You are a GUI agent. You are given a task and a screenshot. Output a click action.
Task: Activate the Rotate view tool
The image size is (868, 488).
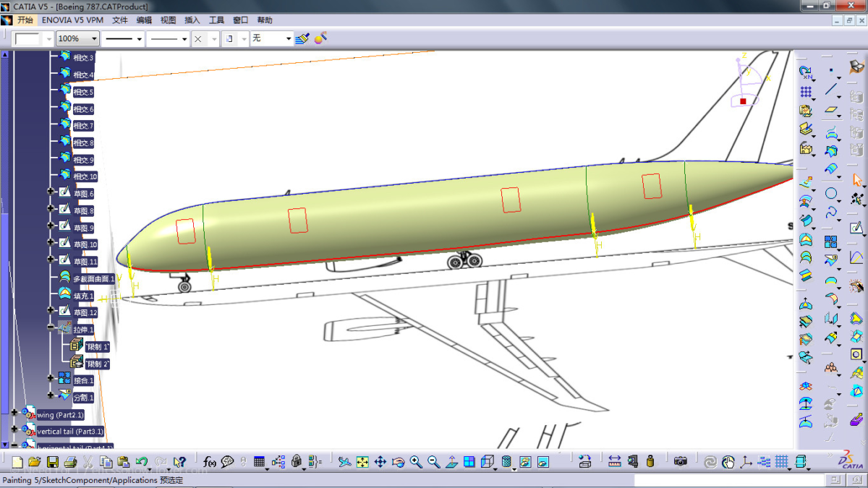(398, 462)
